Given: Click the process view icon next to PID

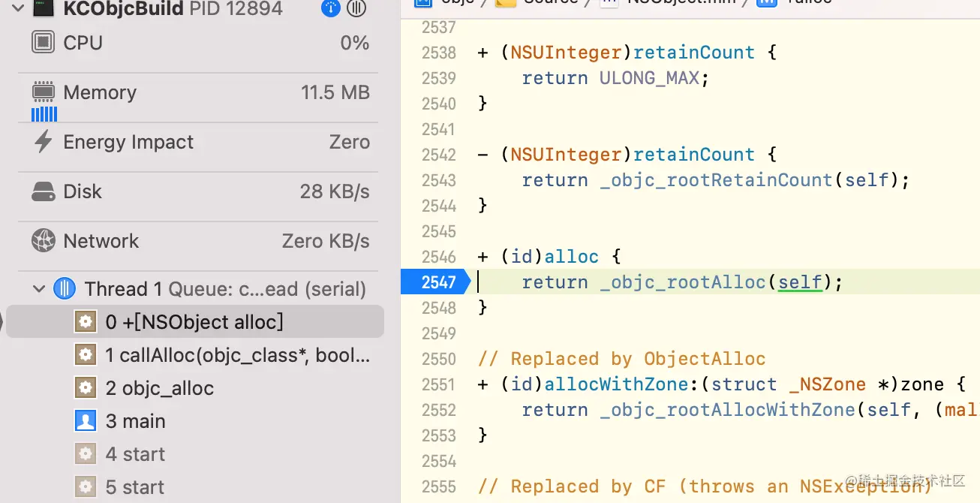Looking at the screenshot, I should click(x=356, y=8).
